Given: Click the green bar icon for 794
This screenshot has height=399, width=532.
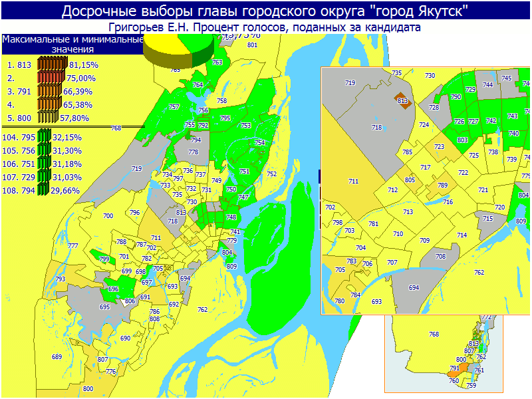Looking at the screenshot, I should (45, 190).
